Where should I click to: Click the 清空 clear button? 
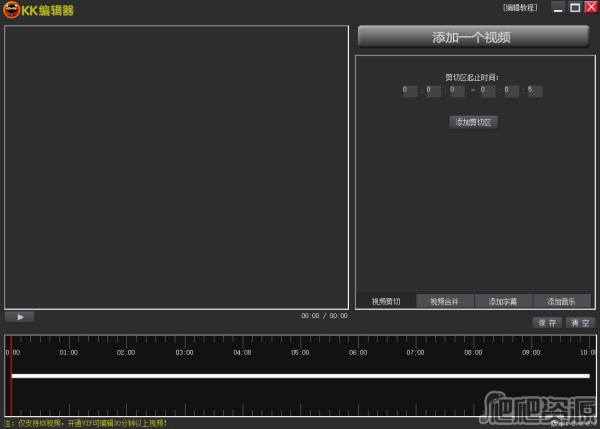click(580, 323)
